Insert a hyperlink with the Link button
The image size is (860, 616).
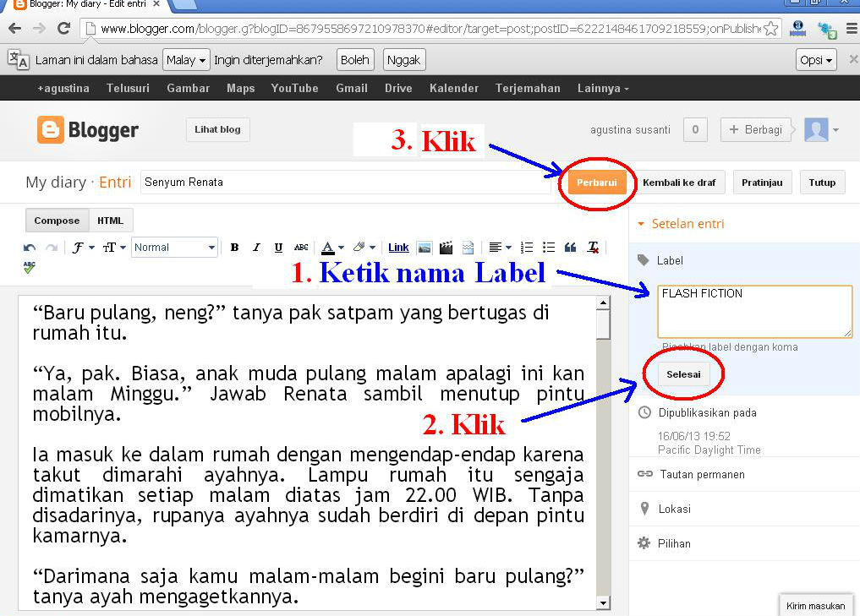(398, 248)
